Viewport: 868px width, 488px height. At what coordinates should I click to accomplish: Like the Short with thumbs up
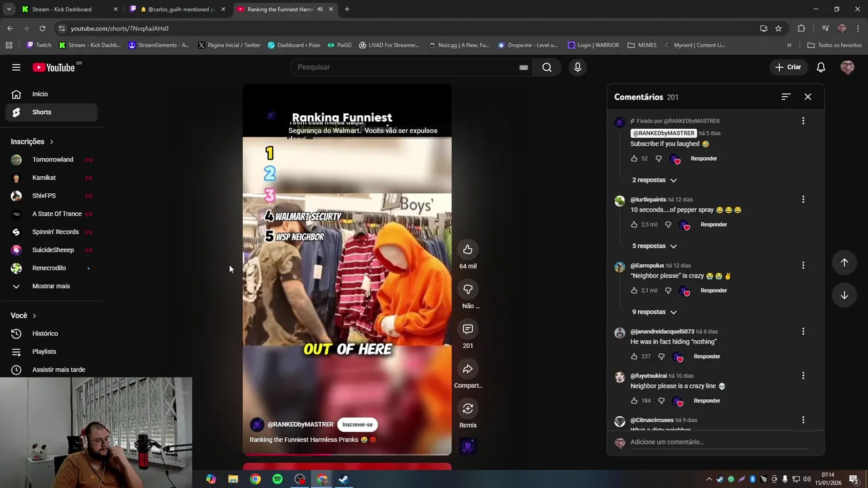(x=468, y=249)
